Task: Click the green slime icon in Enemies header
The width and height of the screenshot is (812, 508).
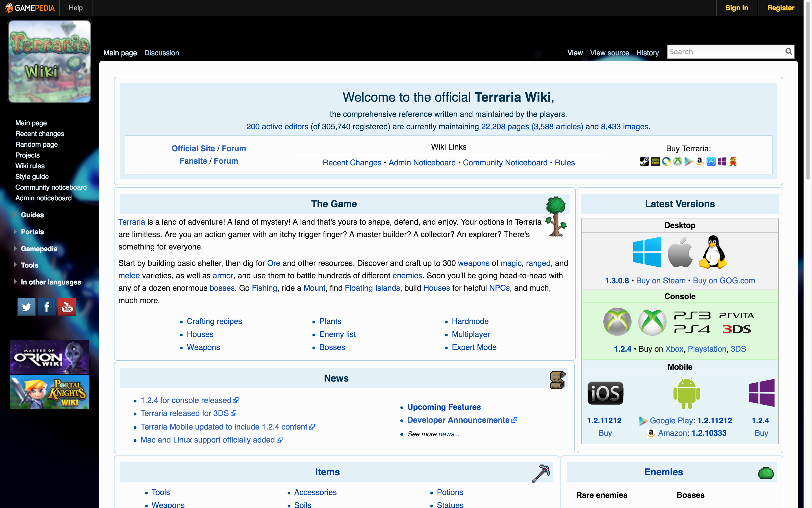Action: (x=766, y=473)
